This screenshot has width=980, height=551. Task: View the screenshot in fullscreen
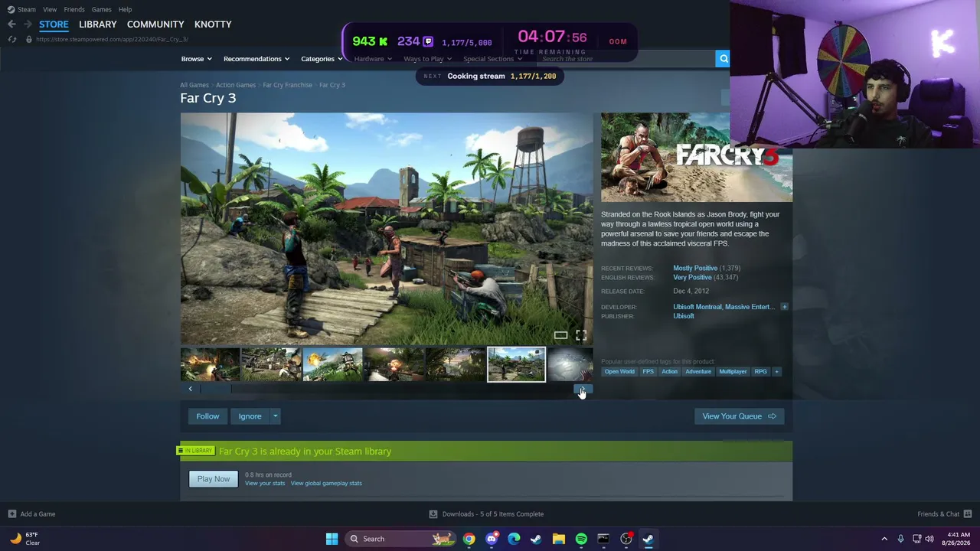click(581, 335)
